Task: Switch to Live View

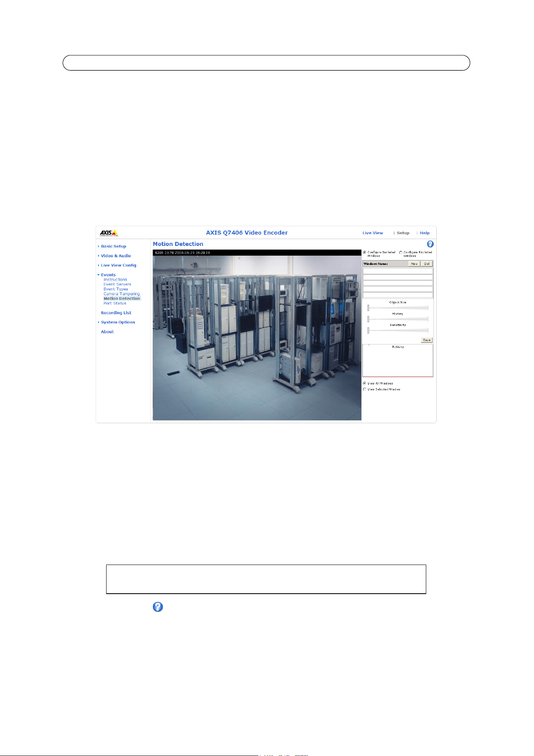Action: point(373,233)
